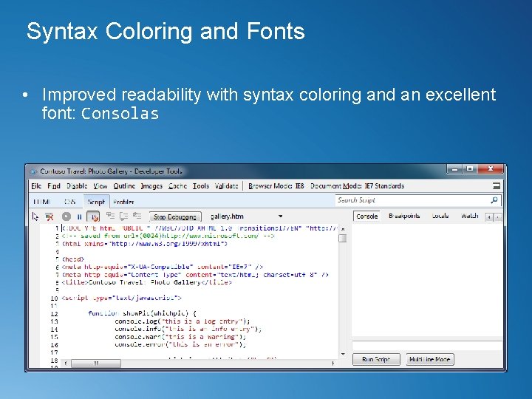This screenshot has height=399, width=532.
Task: Click the clear browser cache icon
Action: coord(50,216)
